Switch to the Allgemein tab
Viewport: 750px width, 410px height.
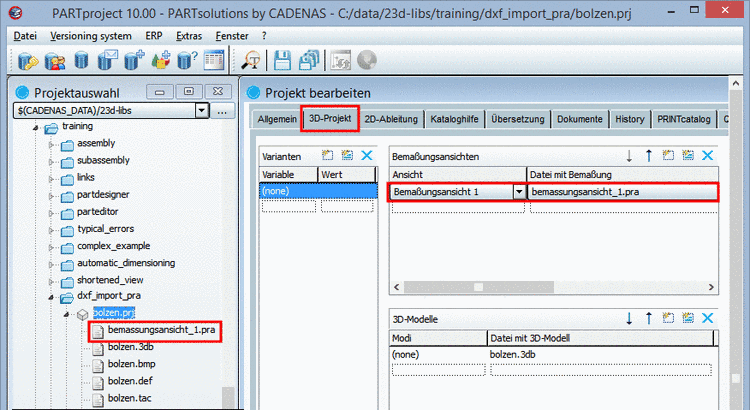point(277,119)
